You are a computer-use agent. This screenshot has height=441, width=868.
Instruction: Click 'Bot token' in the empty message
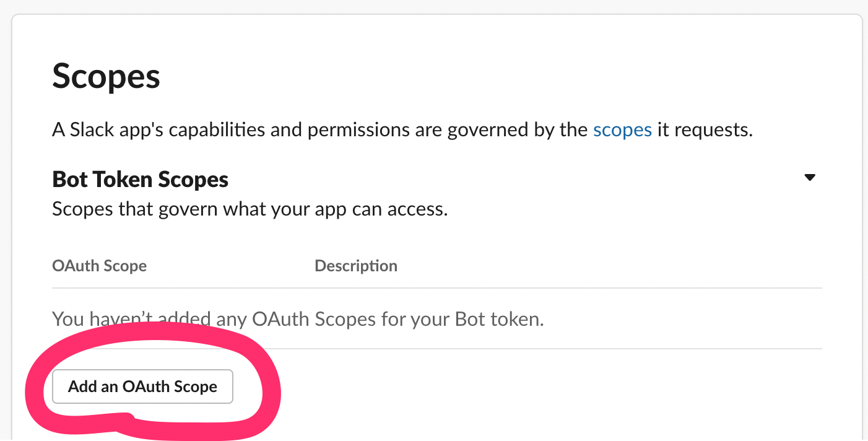click(498, 319)
